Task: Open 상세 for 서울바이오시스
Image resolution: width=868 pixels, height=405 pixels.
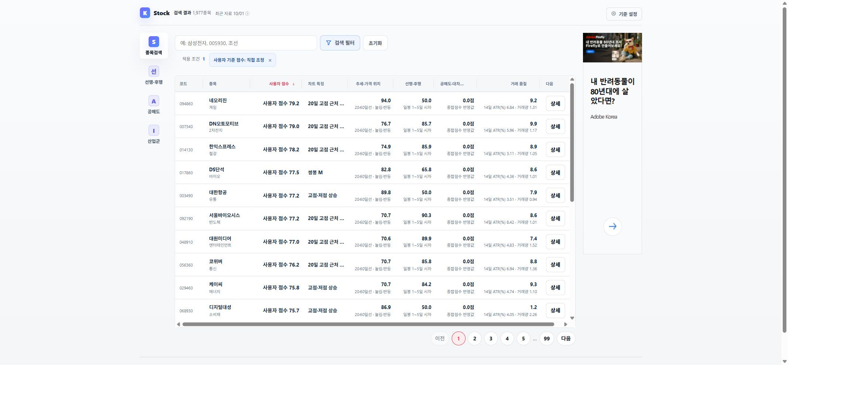Action: point(555,218)
